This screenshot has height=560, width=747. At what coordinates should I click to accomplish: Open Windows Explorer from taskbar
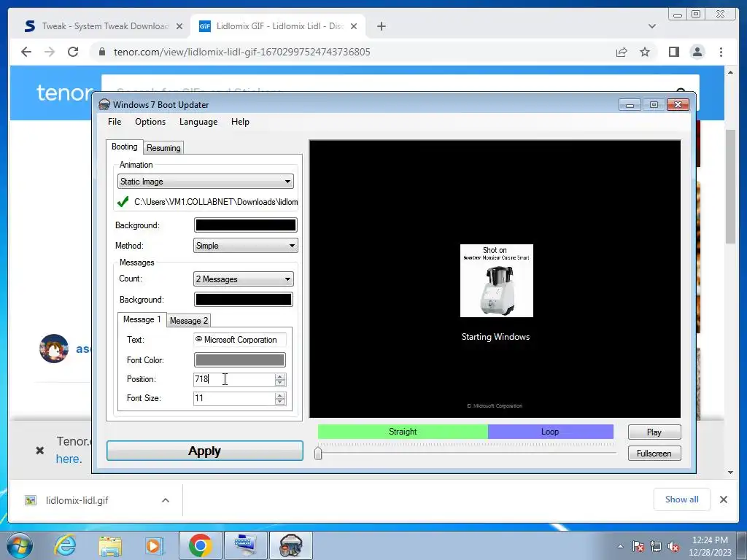click(x=110, y=545)
